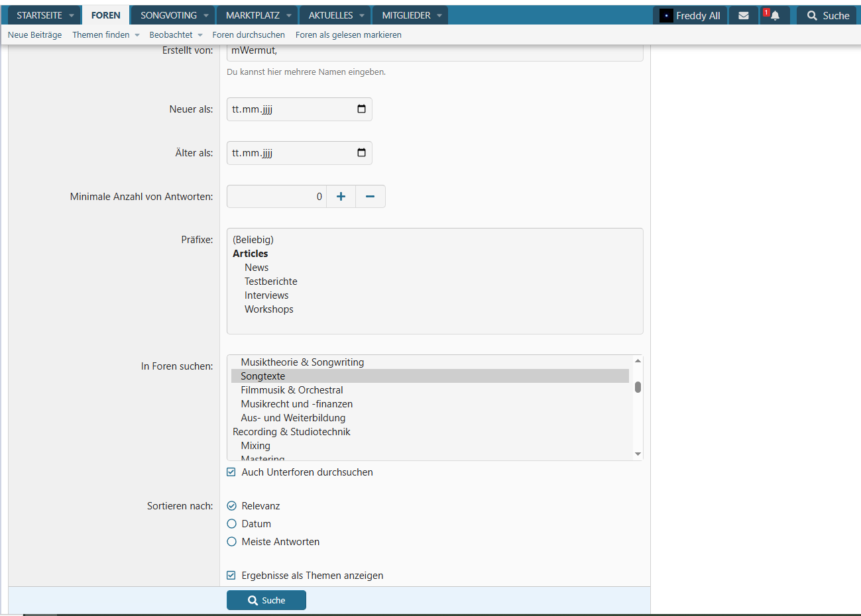This screenshot has width=861, height=616.
Task: Switch to the Marktplatz tab
Action: click(253, 15)
